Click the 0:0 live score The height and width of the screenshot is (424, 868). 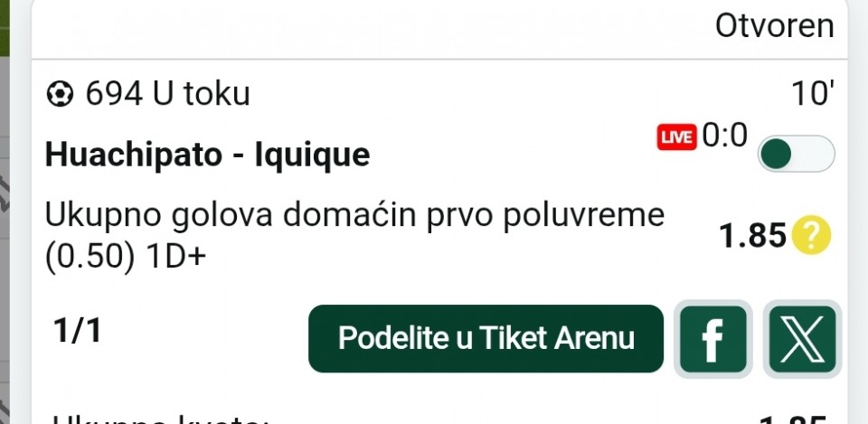(x=724, y=135)
